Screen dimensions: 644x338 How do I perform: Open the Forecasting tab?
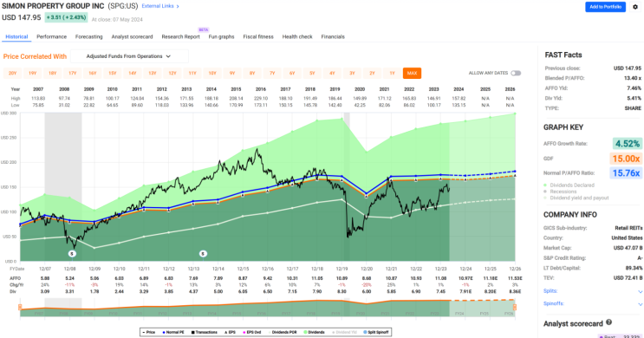[88, 36]
